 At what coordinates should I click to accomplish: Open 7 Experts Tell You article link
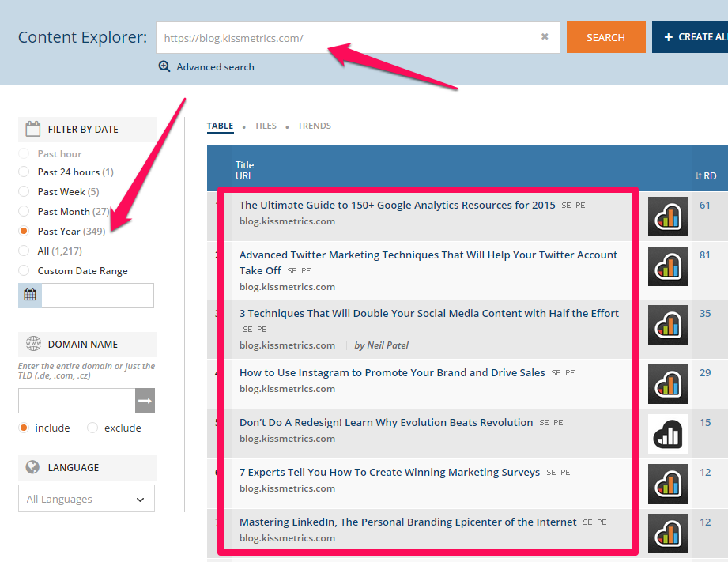(390, 472)
